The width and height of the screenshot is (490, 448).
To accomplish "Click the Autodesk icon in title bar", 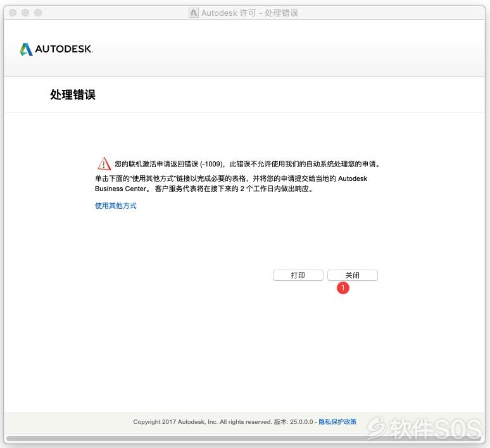I will (194, 13).
